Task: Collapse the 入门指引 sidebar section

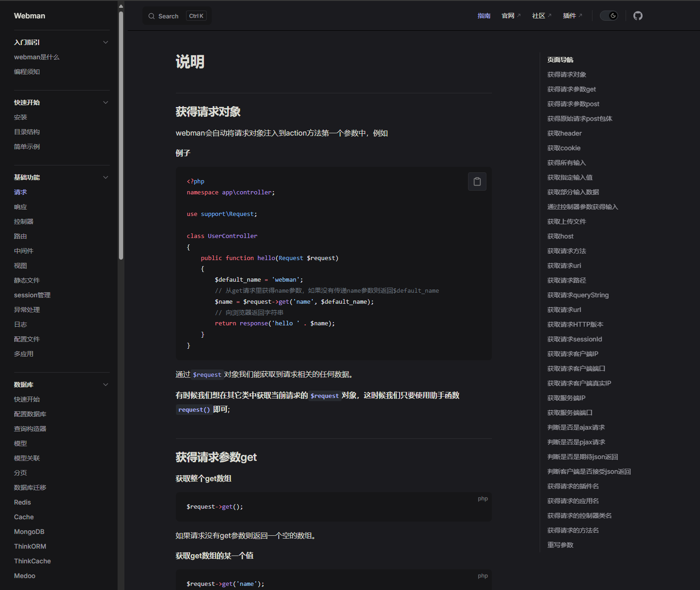Action: 106,42
